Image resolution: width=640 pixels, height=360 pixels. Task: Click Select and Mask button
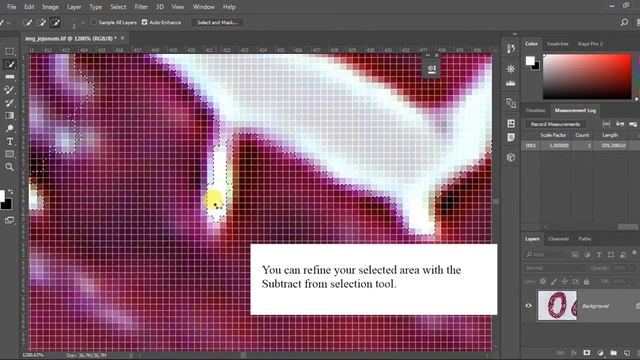(217, 22)
